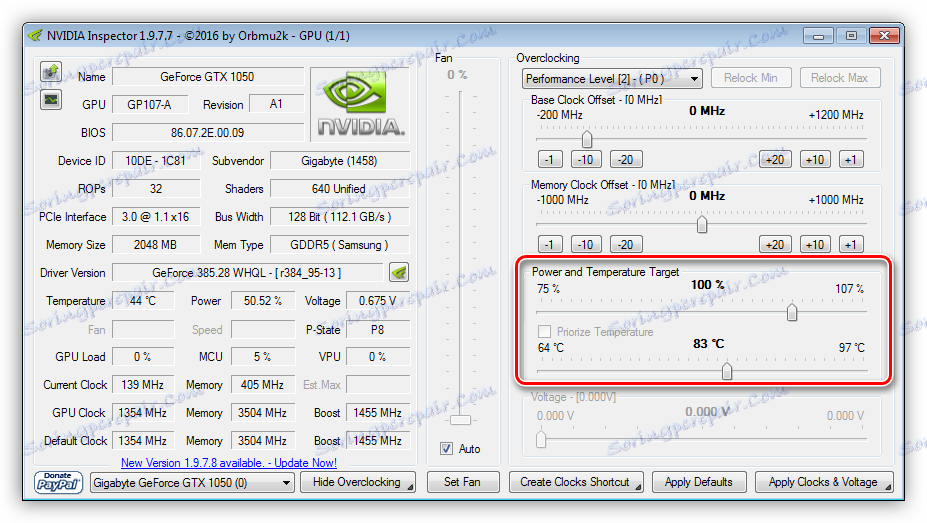Click the Temperature Target slider handle
This screenshot has height=523, width=927.
pos(727,371)
